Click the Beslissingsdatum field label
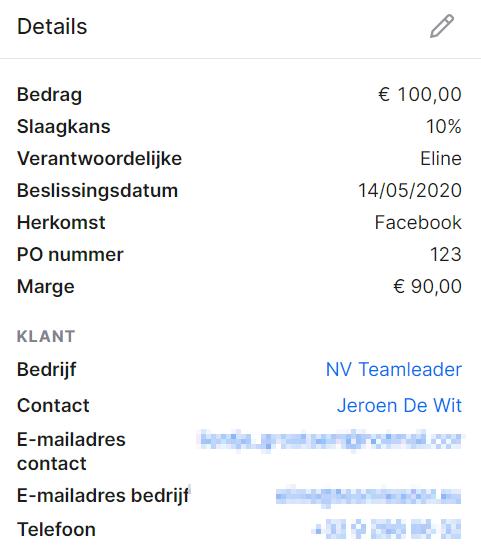The image size is (481, 559). coord(97,191)
